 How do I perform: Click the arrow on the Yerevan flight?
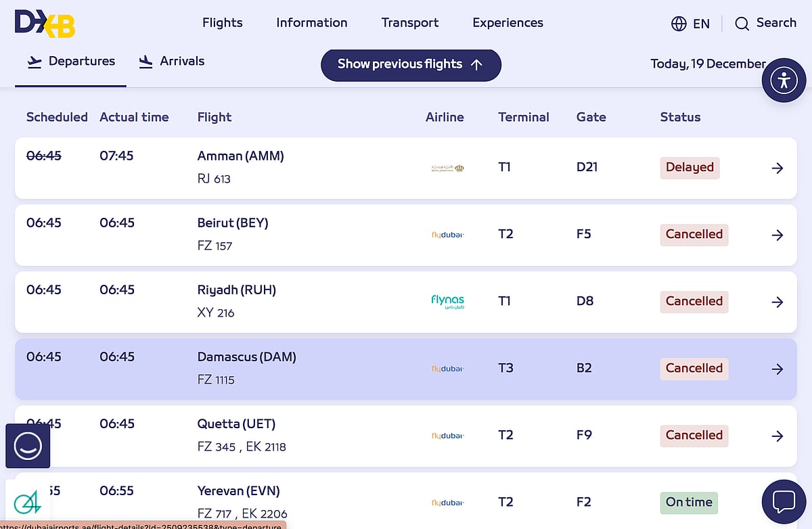(777, 503)
